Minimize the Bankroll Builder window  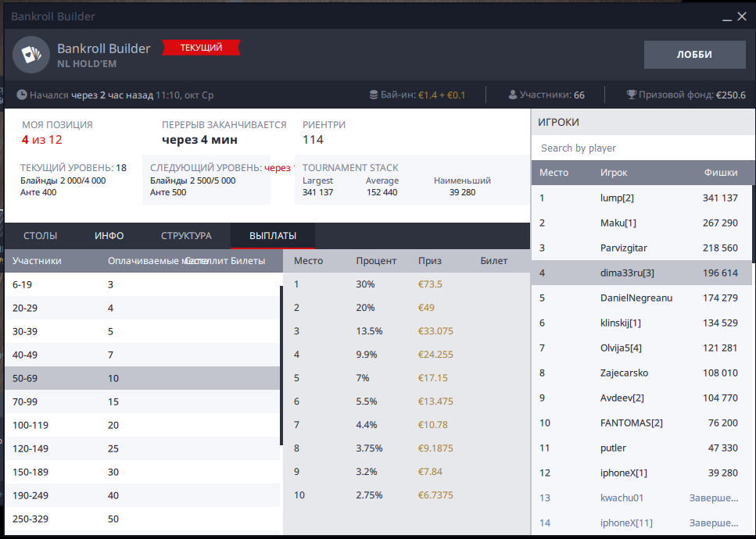pyautogui.click(x=727, y=16)
